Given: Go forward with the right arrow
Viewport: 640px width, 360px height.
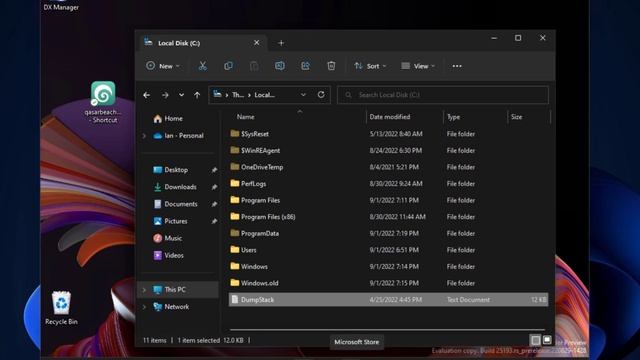Looking at the screenshot, I should pos(165,95).
